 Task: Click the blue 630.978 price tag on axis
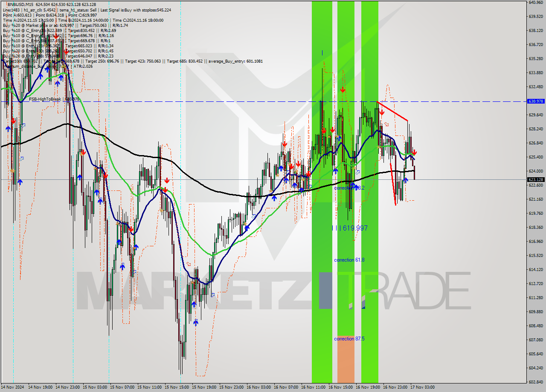pos(536,101)
